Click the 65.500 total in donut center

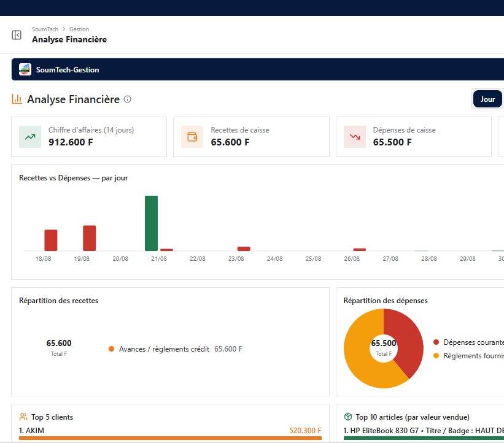pyautogui.click(x=384, y=343)
